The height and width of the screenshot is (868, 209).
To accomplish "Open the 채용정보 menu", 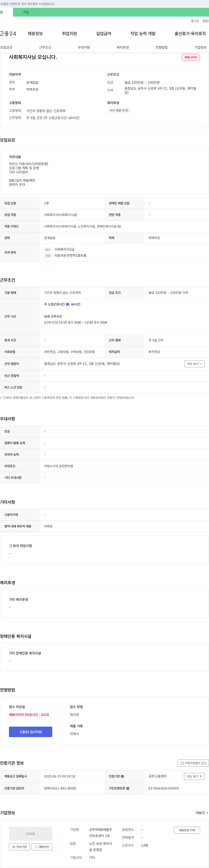I will coord(35,34).
